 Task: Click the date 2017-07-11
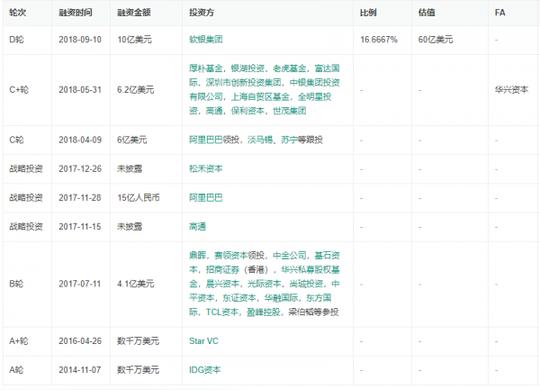click(80, 284)
